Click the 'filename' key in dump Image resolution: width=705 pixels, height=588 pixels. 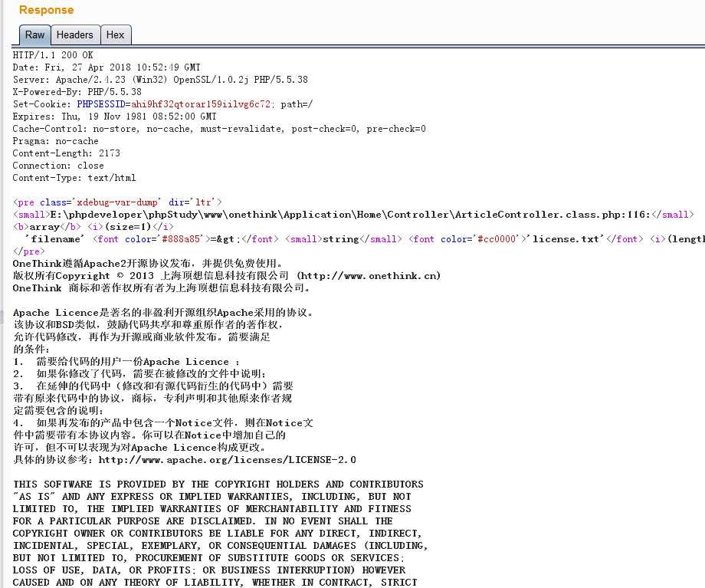click(x=54, y=239)
